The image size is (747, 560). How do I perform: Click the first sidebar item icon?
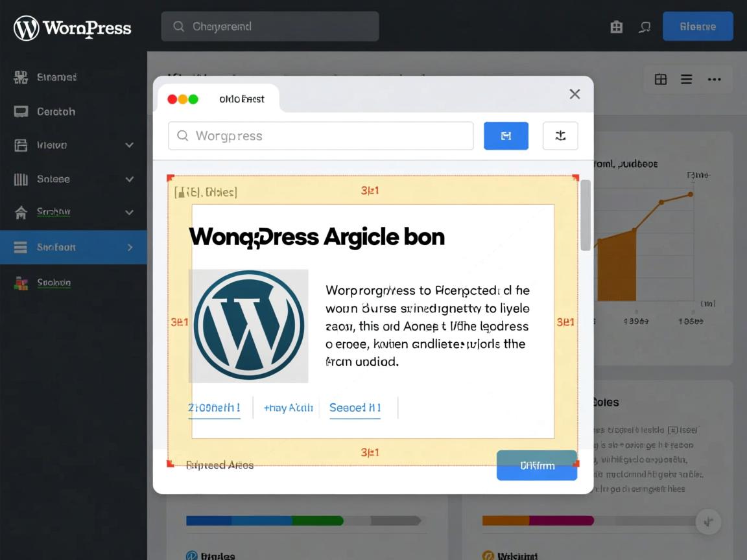(21, 77)
